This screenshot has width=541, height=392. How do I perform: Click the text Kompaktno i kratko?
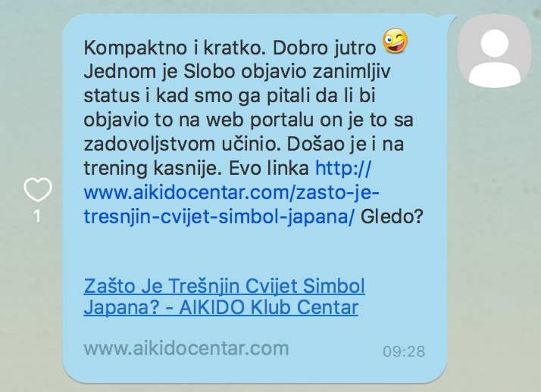pyautogui.click(x=174, y=48)
